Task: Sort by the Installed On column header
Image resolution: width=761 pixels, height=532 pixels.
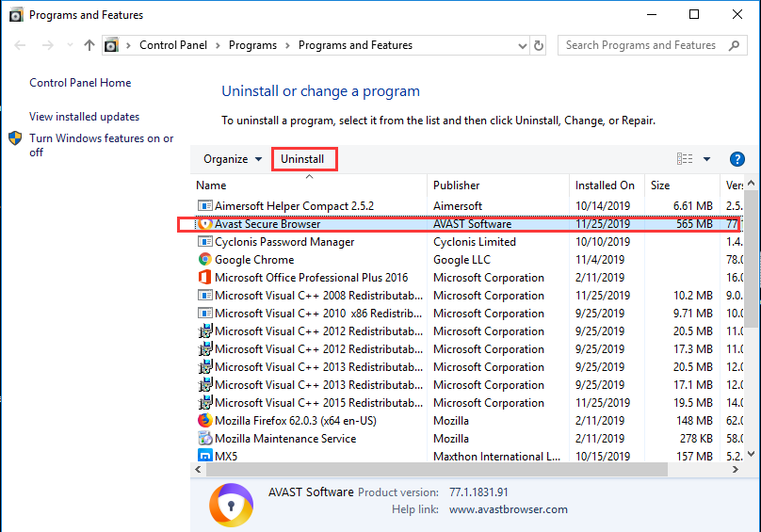Action: [x=607, y=185]
